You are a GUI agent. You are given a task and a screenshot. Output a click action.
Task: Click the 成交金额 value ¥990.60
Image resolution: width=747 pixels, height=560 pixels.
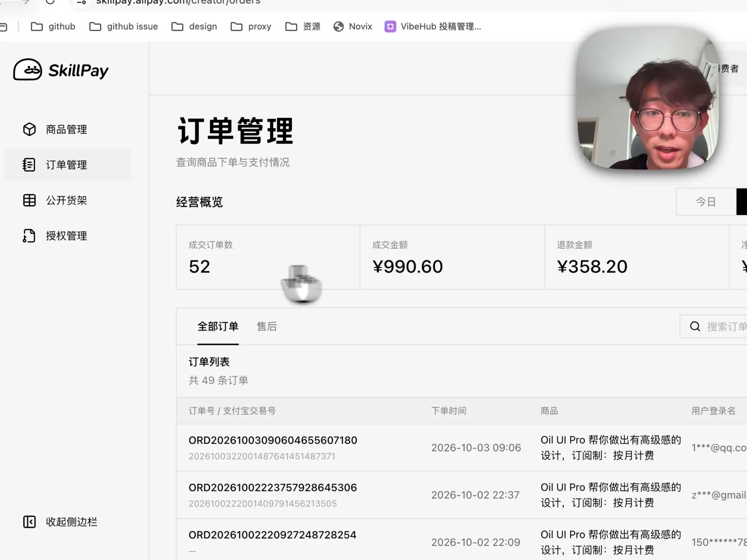pyautogui.click(x=408, y=266)
